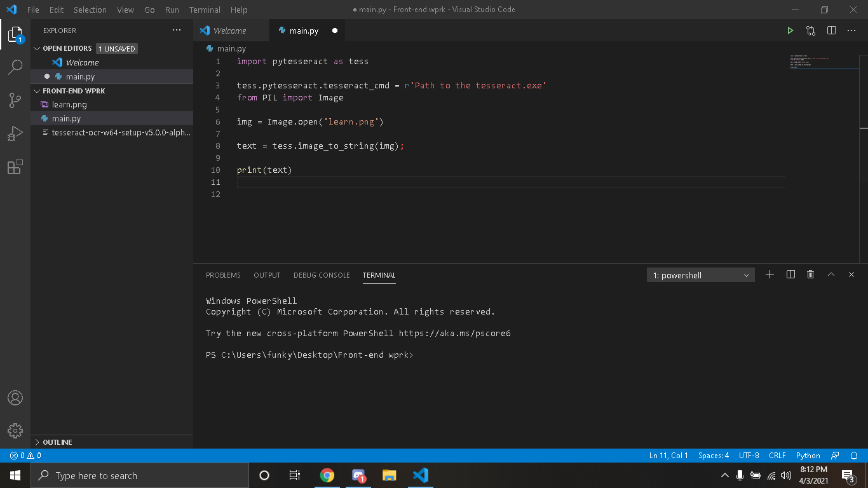
Task: Kill terminal with the trash icon
Action: (810, 274)
